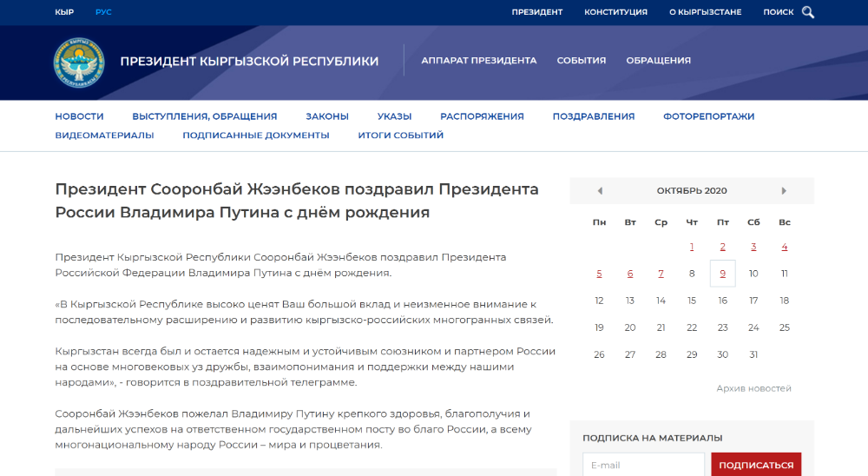Viewport: 868px width, 476px height.
Task: Click ПОИСК text in top bar
Action: 779,12
